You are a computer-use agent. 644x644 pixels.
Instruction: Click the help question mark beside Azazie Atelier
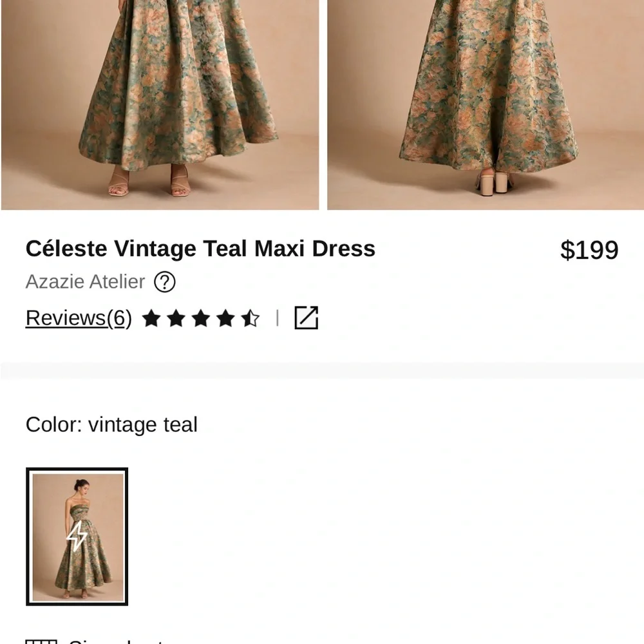click(165, 283)
